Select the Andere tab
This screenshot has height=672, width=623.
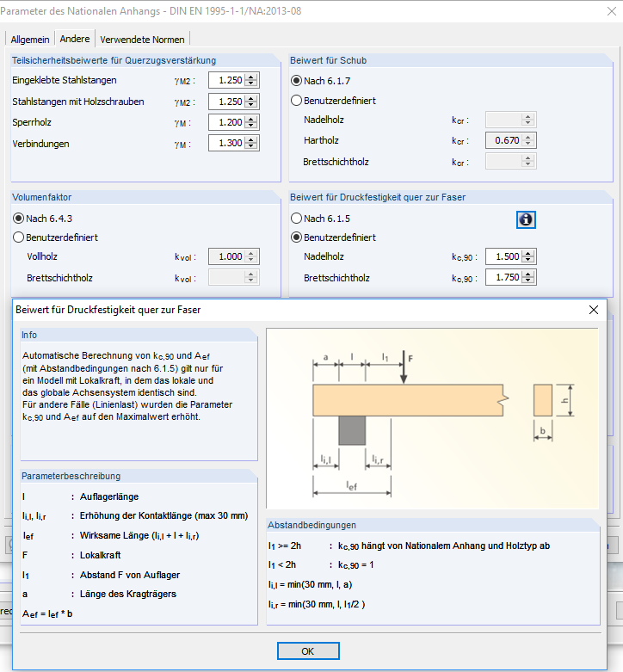[x=75, y=40]
